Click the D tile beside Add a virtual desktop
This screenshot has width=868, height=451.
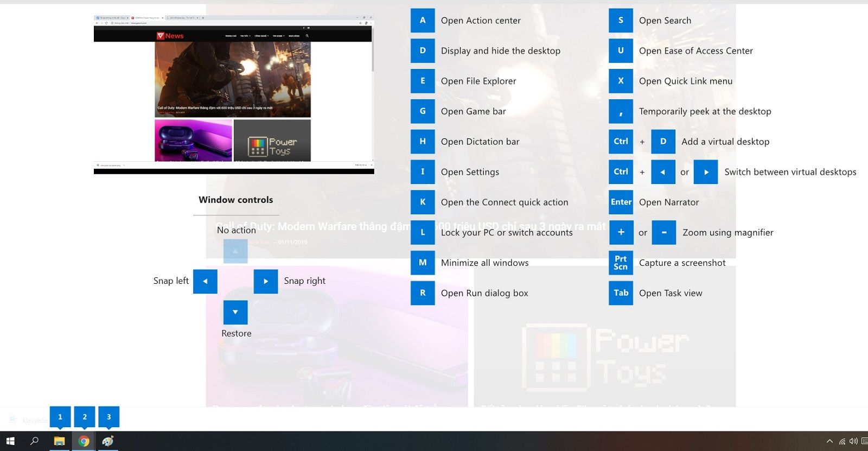pos(663,142)
